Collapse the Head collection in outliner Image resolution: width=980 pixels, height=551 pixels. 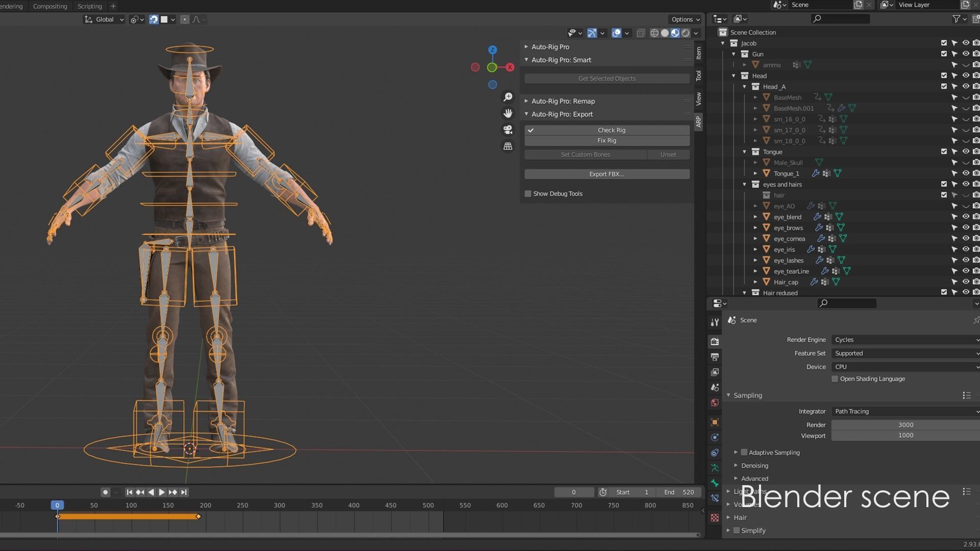coord(733,76)
